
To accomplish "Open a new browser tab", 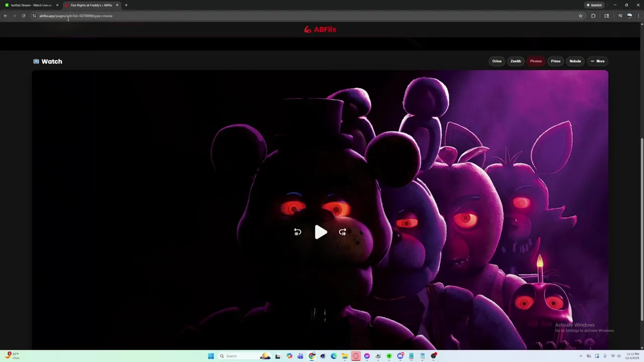I will pyautogui.click(x=126, y=5).
